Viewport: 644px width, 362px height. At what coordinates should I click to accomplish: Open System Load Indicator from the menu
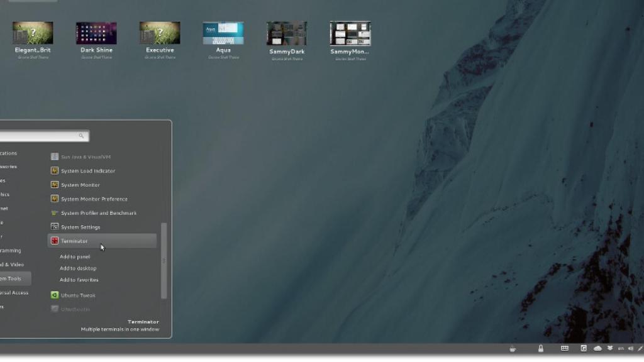click(87, 171)
